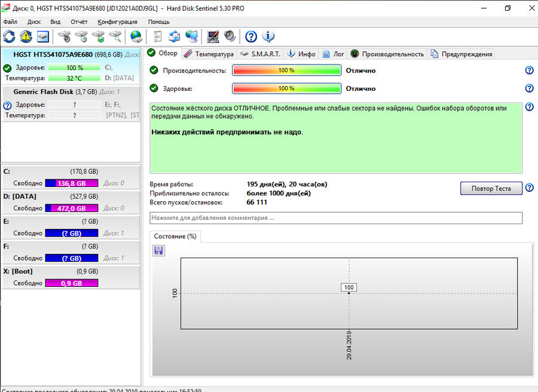Click the toolbar help question mark icon
The image size is (538, 392).
(x=251, y=36)
